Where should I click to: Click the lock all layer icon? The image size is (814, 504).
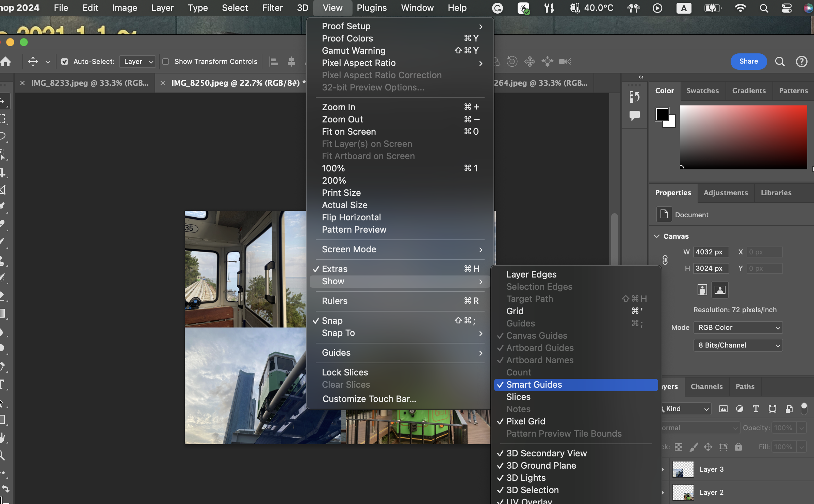738,447
